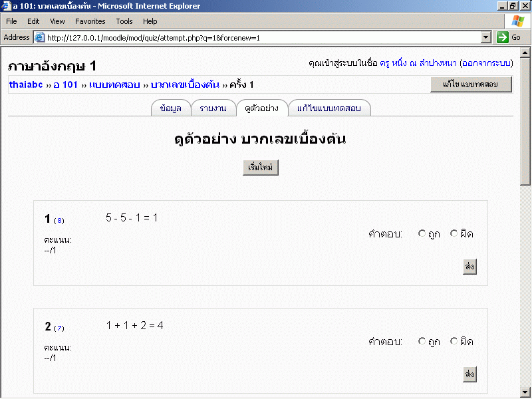Submit question 1 with ส่ง button
Image resolution: width=532 pixels, height=399 pixels.
(470, 267)
